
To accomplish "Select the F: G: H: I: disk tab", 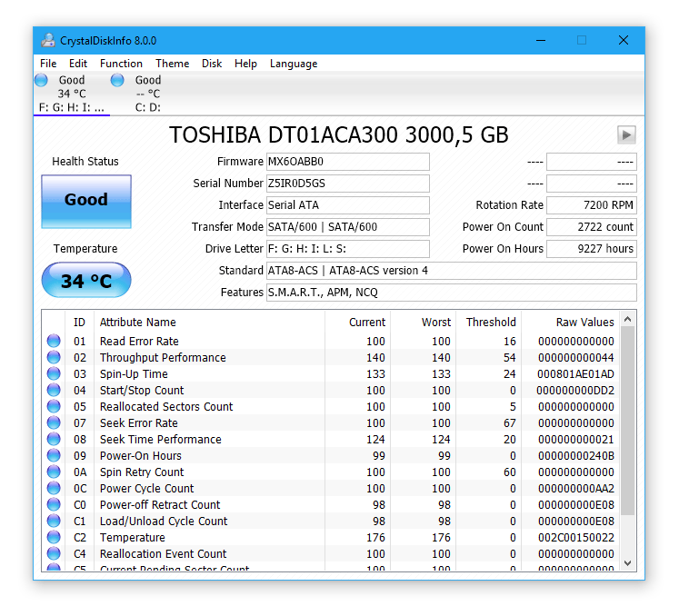I will pos(72,94).
